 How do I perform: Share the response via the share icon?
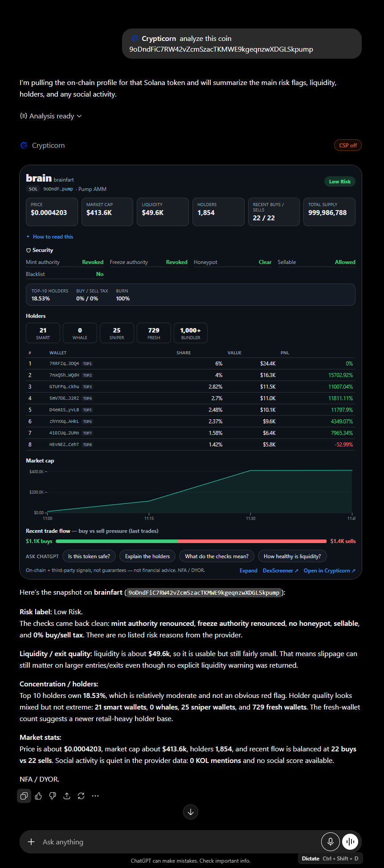[x=67, y=796]
